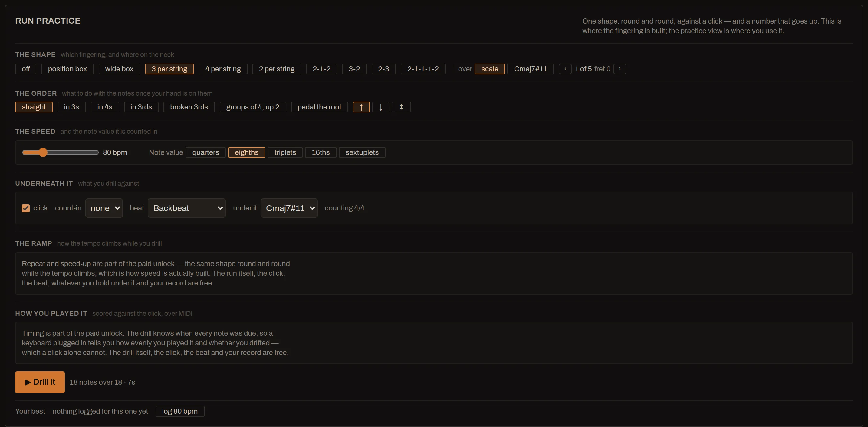868x427 pixels.
Task: Select the up-and-down arrow direction
Action: point(401,107)
